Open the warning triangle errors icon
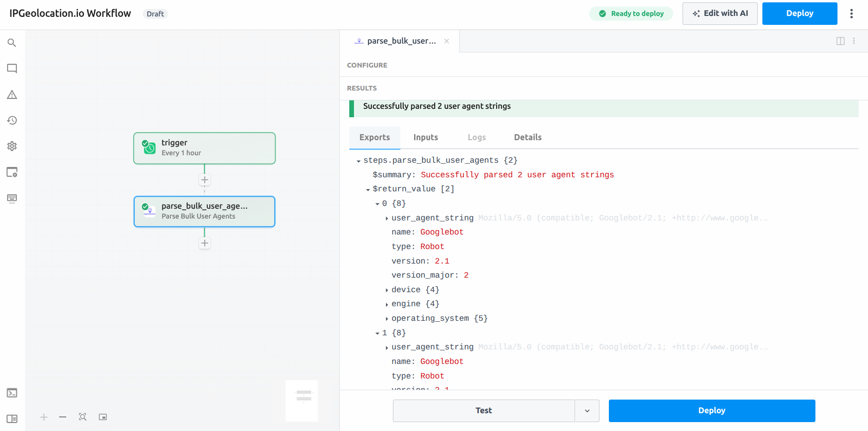Viewport: 868px width, 431px height. tap(12, 95)
